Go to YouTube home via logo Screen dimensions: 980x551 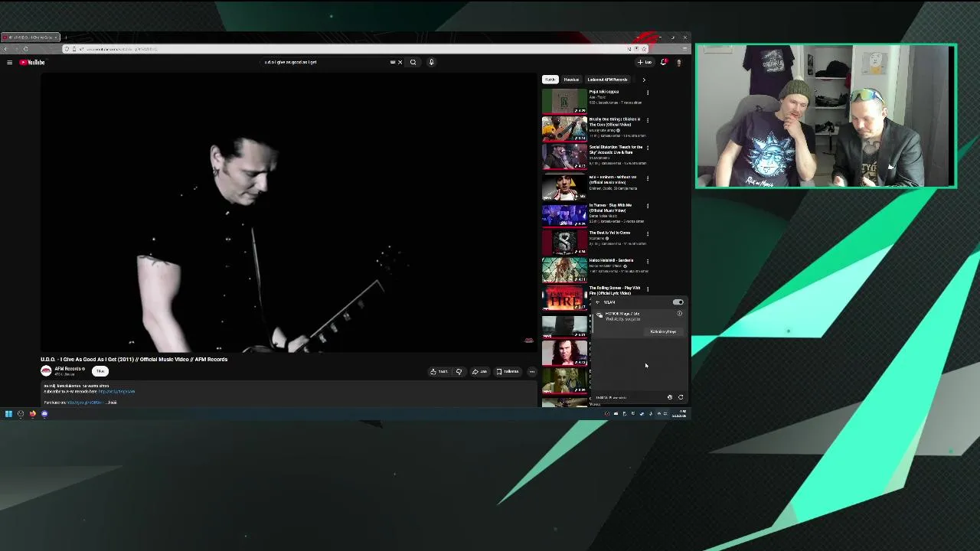[x=32, y=62]
